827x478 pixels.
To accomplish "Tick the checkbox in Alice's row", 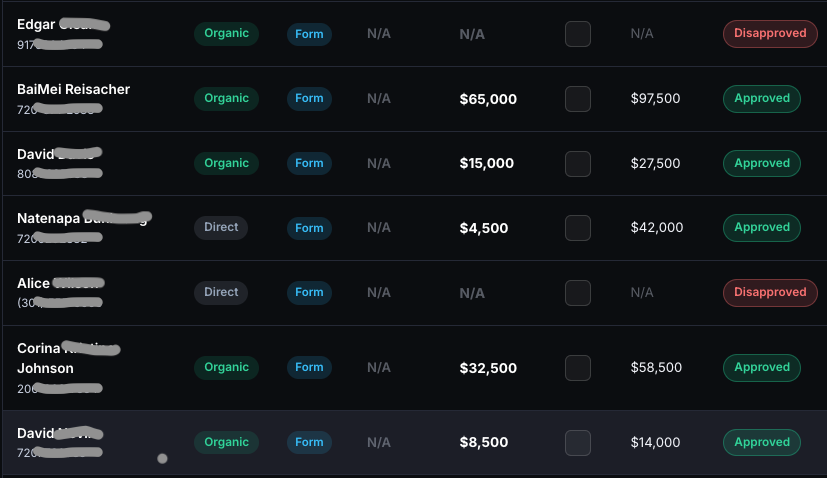I will (x=578, y=293).
